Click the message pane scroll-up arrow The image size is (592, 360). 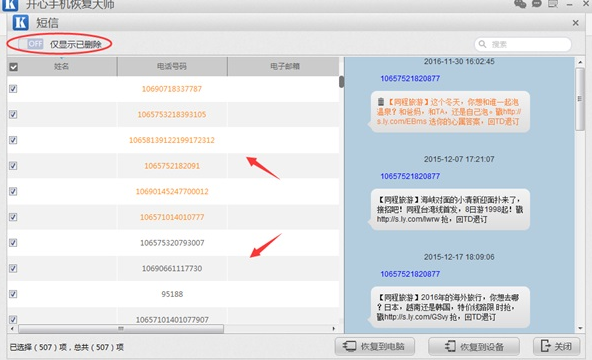(580, 62)
